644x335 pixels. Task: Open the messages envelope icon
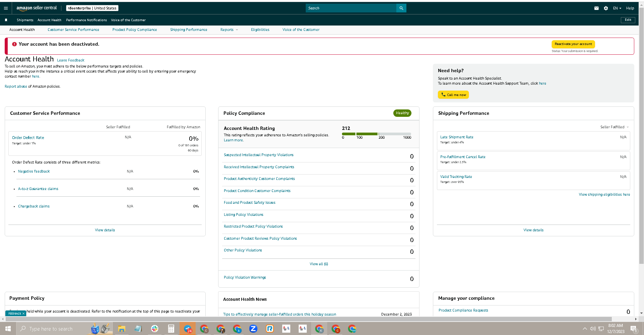click(596, 8)
